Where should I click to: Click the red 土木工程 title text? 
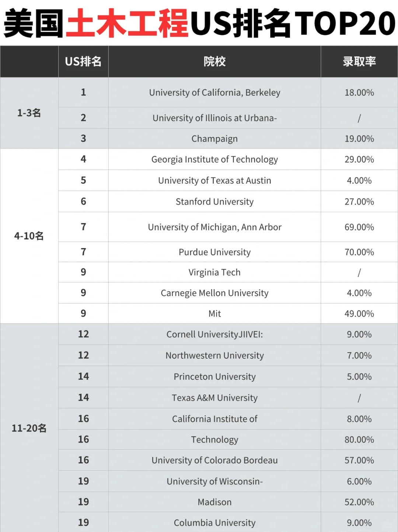pos(127,23)
